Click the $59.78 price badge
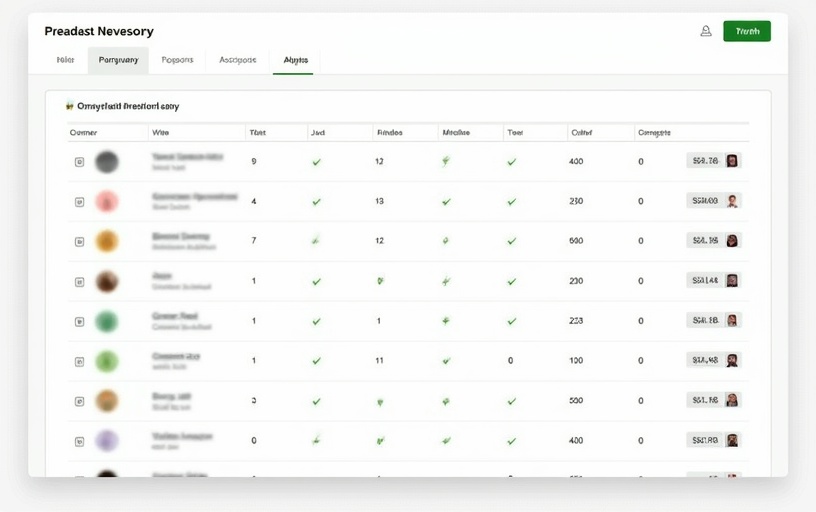 pos(705,161)
